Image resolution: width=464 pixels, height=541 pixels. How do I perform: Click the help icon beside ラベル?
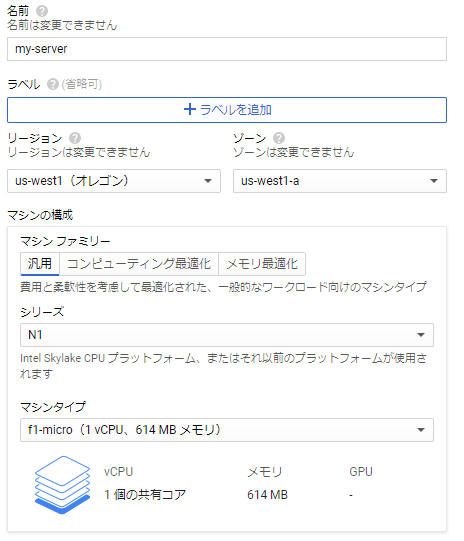[52, 84]
